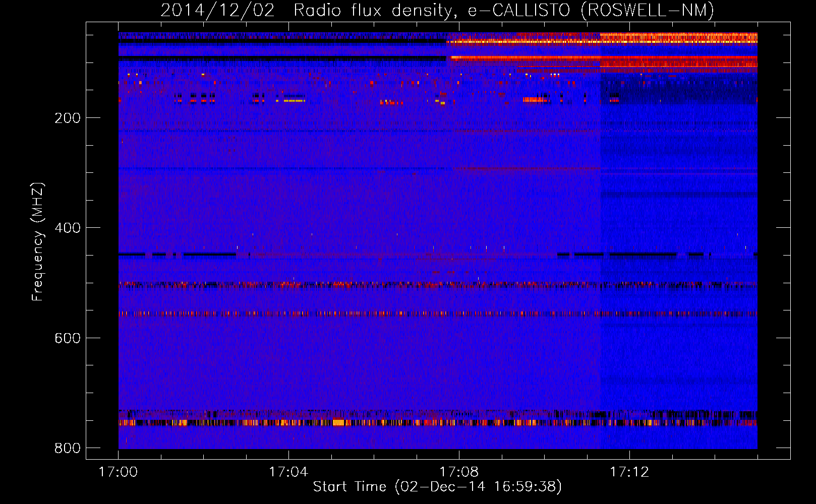This screenshot has height=504, width=816.
Task: Click the 400 frequency tick label
Action: 68,228
